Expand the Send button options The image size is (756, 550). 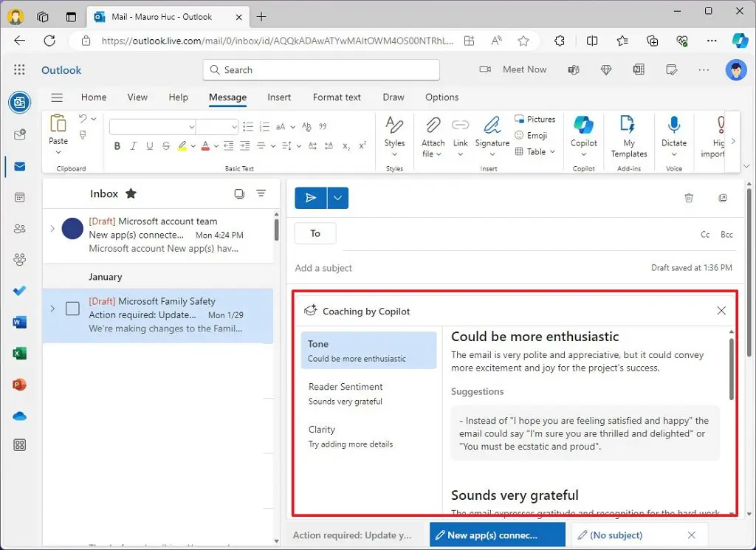tap(337, 198)
